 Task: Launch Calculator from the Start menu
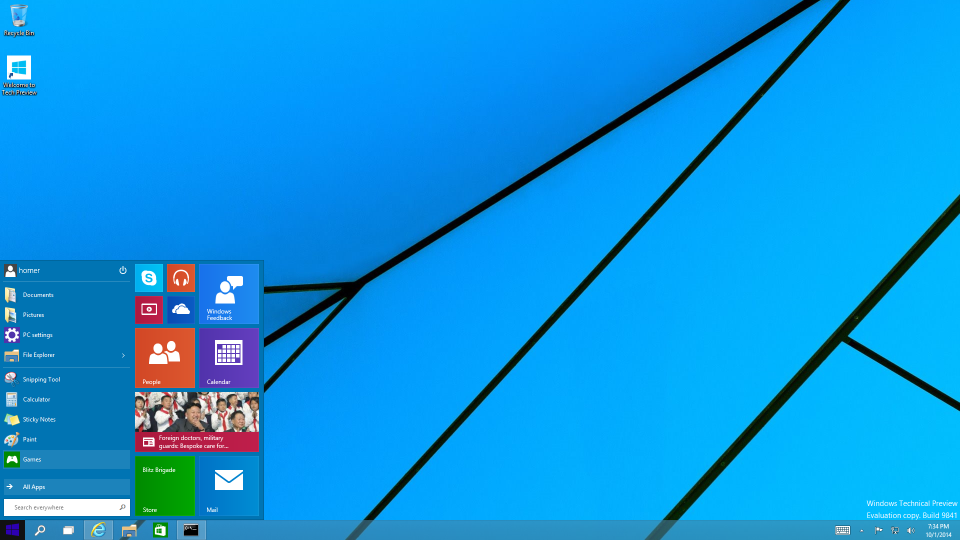[x=67, y=399]
